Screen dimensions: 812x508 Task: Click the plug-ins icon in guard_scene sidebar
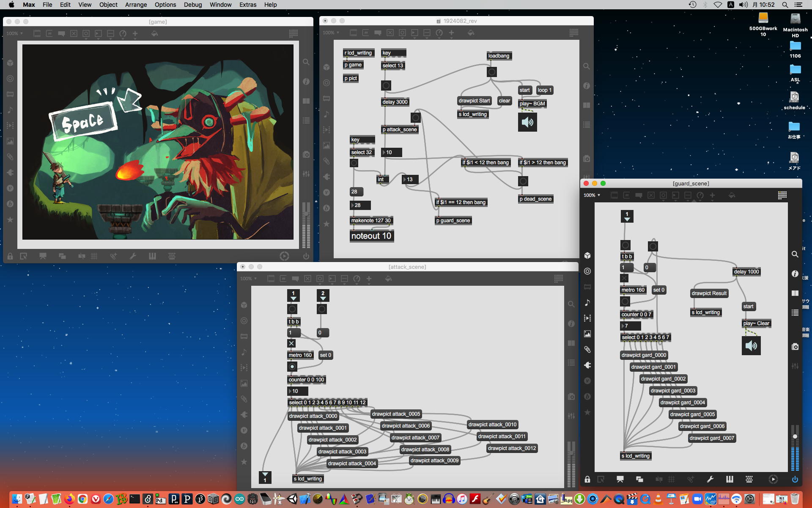[587, 365]
